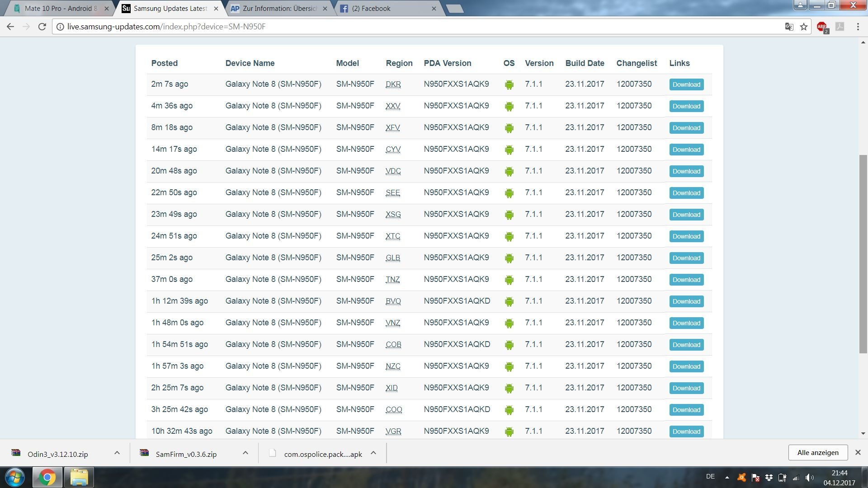Reload the current page
The image size is (868, 488).
[x=42, y=27]
